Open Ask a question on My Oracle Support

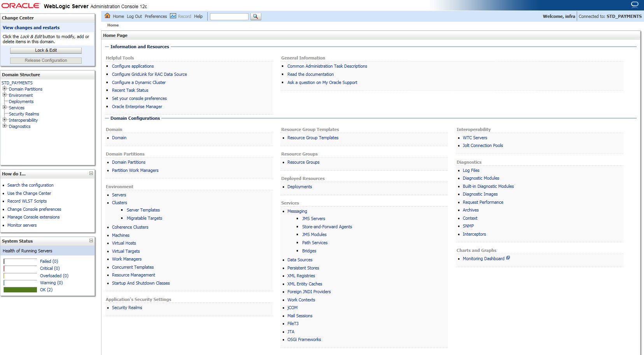(322, 82)
